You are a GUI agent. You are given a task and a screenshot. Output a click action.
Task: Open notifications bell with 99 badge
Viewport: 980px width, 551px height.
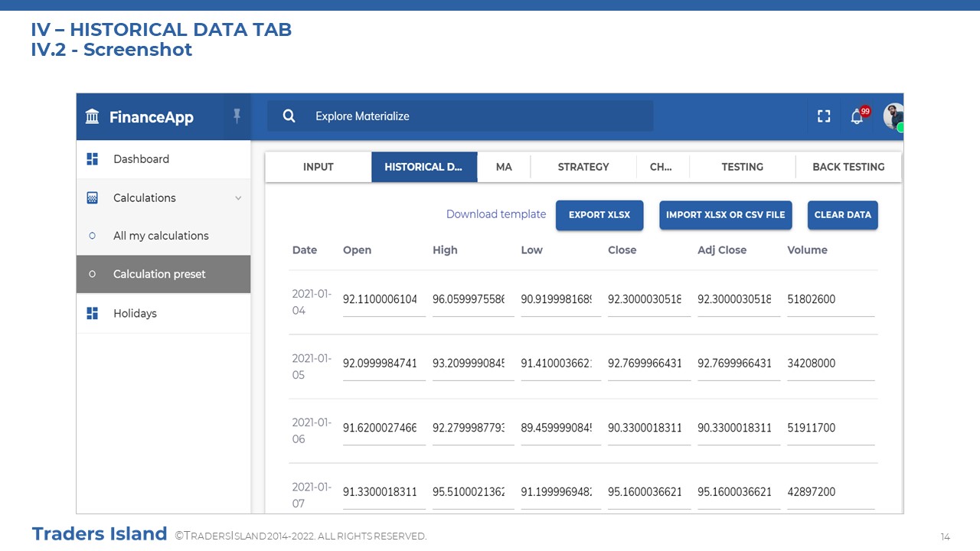tap(860, 115)
